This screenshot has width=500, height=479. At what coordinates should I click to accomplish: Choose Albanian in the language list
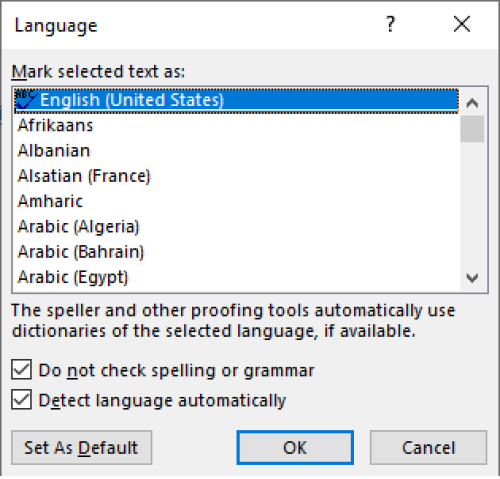click(x=54, y=151)
